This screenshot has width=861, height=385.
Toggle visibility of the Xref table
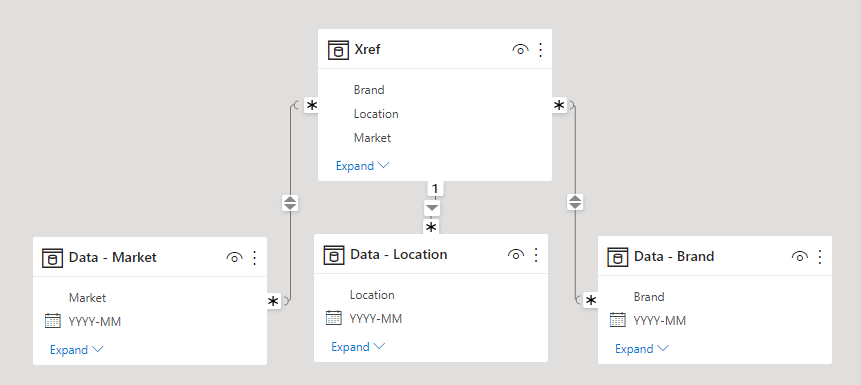point(520,50)
